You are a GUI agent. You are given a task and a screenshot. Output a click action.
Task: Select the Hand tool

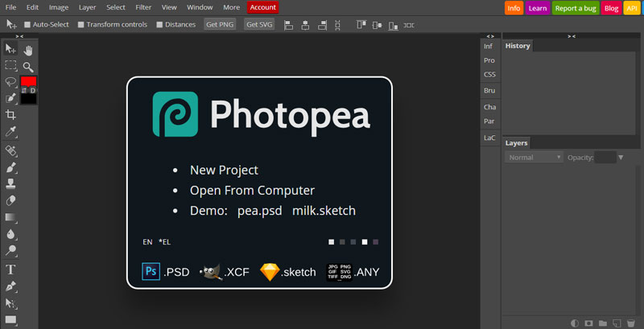click(28, 51)
